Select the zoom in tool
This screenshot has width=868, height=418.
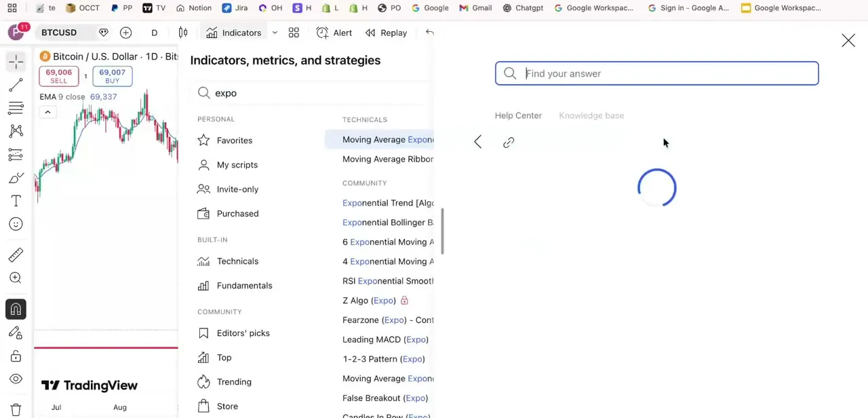tap(16, 278)
